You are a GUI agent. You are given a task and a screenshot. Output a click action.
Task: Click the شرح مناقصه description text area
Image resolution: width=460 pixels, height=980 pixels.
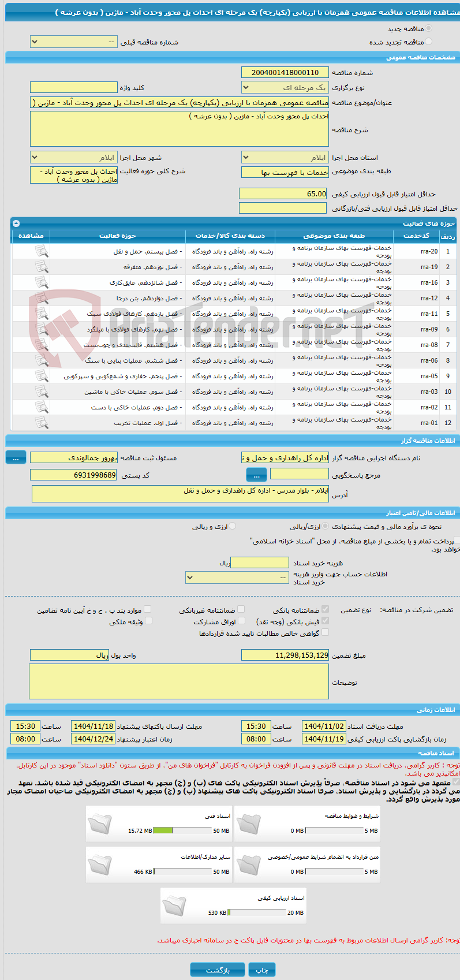click(179, 129)
